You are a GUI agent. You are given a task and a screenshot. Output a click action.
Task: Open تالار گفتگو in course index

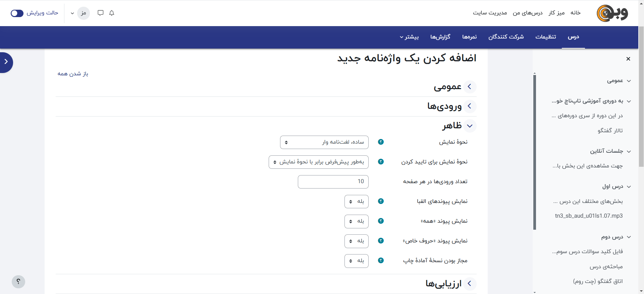(x=610, y=131)
